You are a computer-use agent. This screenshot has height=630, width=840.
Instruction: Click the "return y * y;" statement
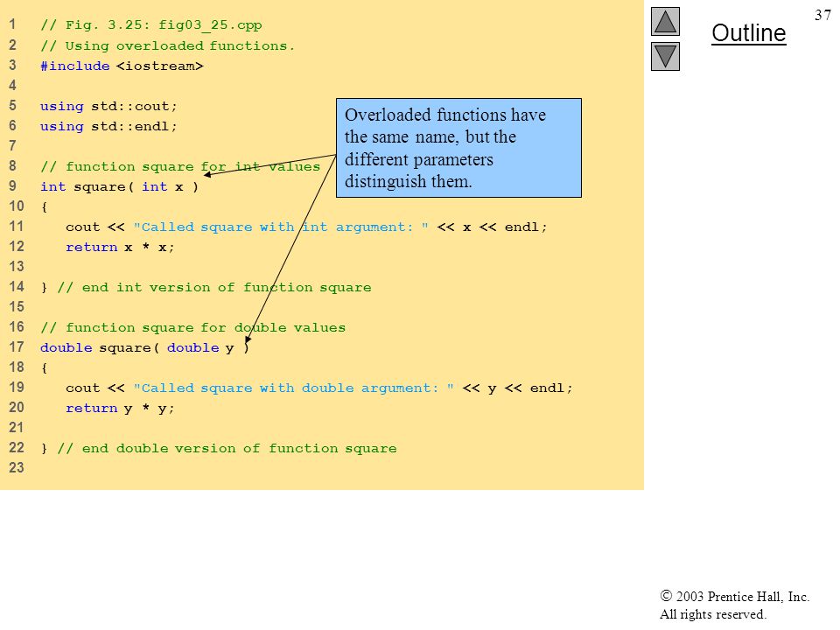pos(120,409)
